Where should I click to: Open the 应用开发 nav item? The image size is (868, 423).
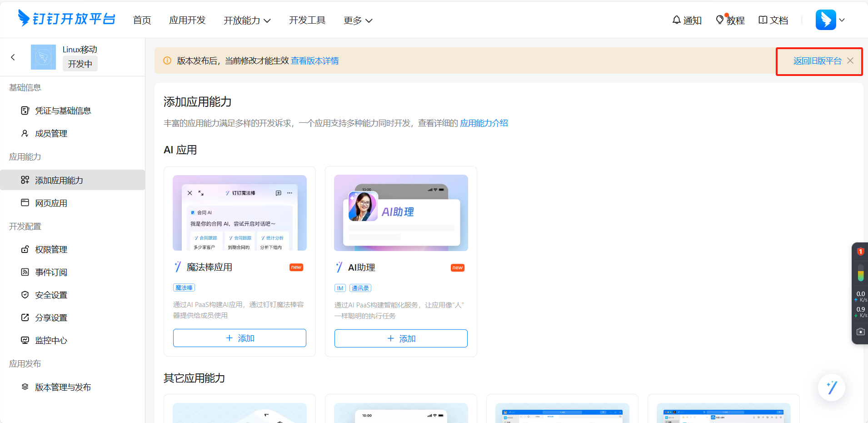coord(187,20)
